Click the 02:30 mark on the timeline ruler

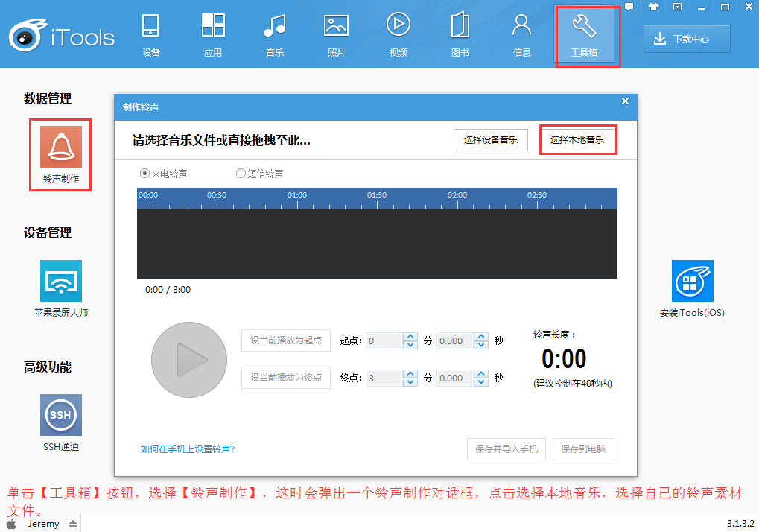(537, 195)
